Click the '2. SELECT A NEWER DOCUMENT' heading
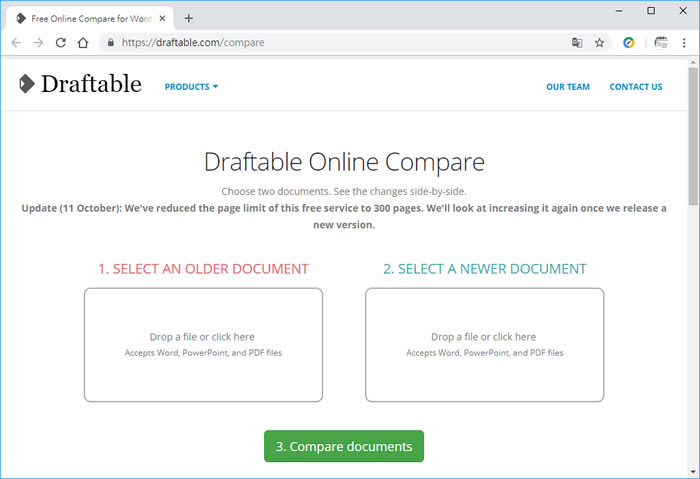Screen dimensions: 700x479 (x=485, y=269)
